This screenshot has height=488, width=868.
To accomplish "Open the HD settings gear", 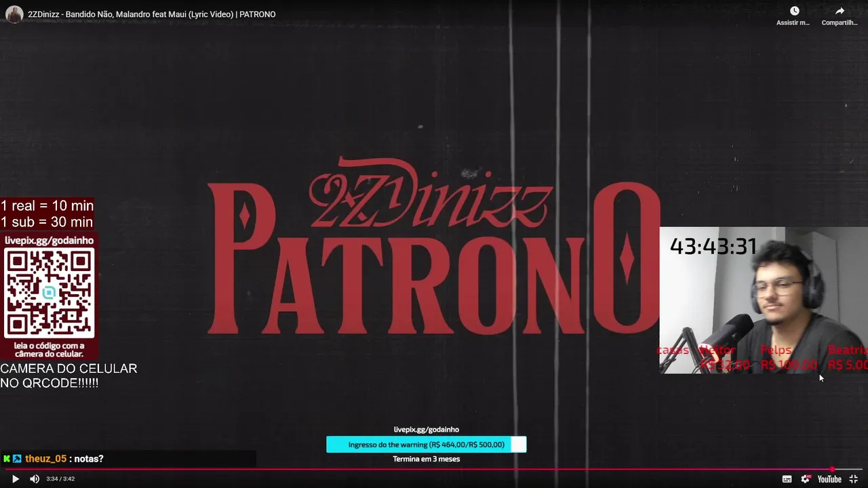I will coord(806,479).
